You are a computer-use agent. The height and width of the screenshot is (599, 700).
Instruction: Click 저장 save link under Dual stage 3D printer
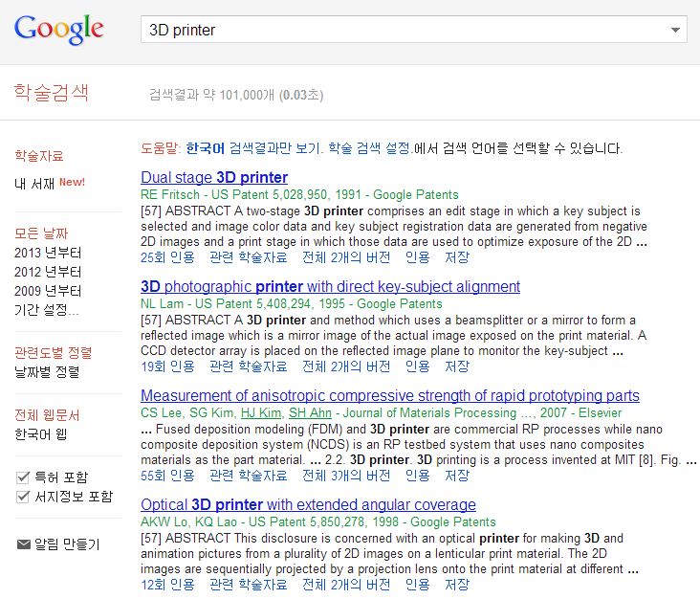pos(457,257)
